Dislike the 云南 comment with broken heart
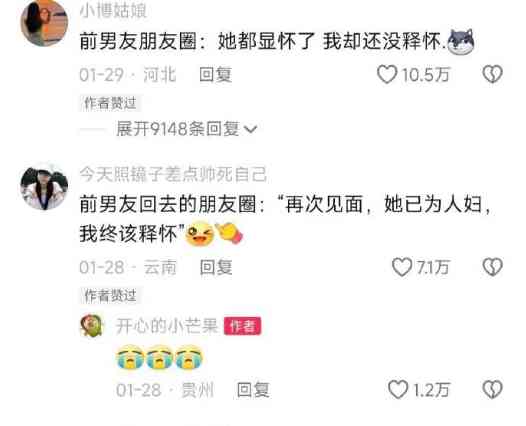526x426 pixels. tap(492, 267)
